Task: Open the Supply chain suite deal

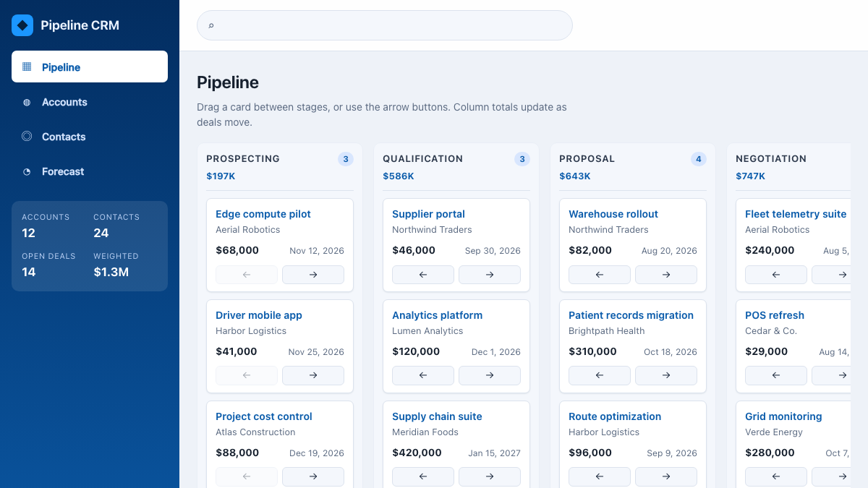Action: point(437,416)
